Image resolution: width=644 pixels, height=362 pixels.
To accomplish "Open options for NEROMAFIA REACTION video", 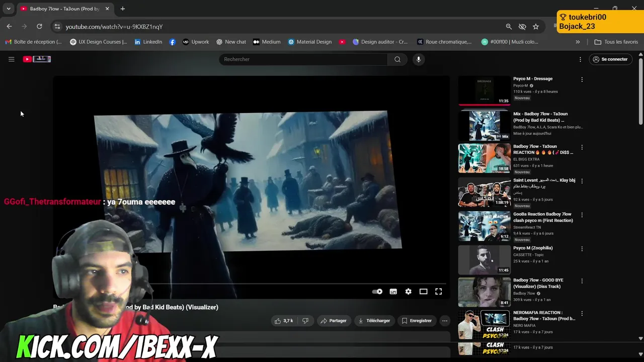I will [582, 313].
